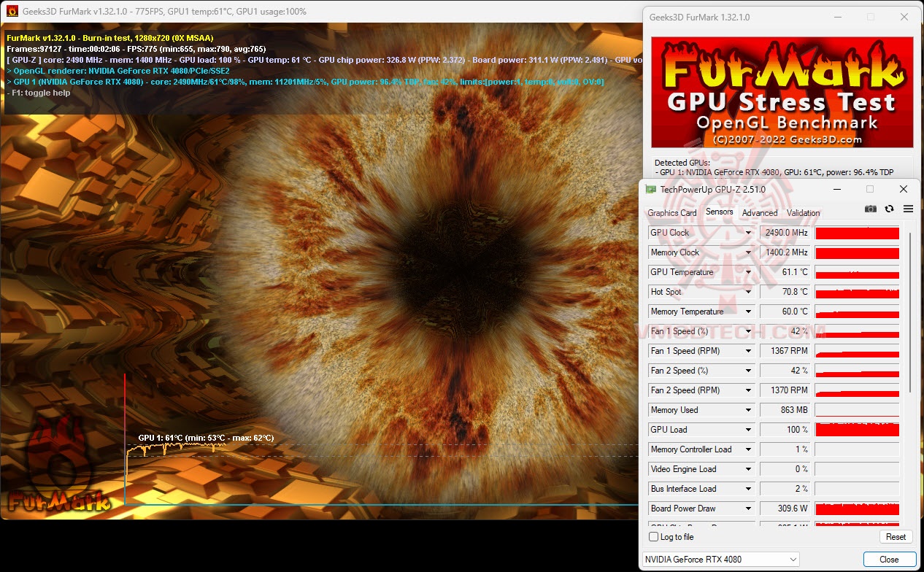Click the GPU Clock history graph
Viewport: 924px width, 572px height.
[x=857, y=233]
